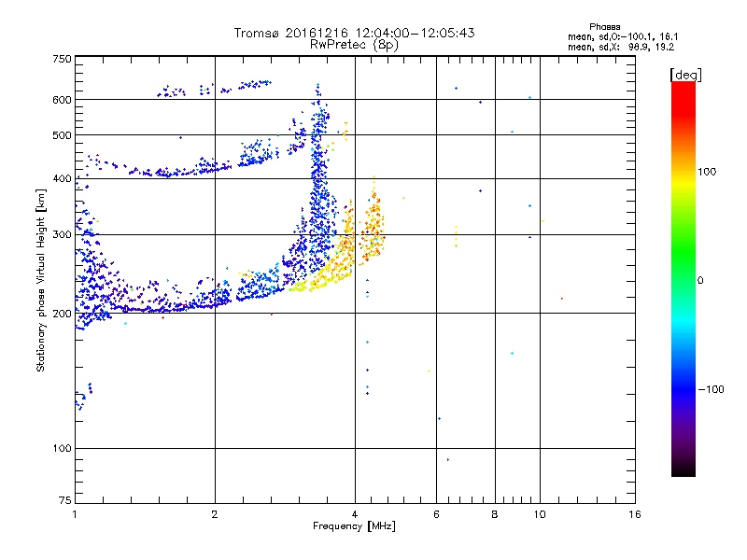Click the plot title 'Tromsø 20161216 12:04:00-12:05:43'

(354, 33)
